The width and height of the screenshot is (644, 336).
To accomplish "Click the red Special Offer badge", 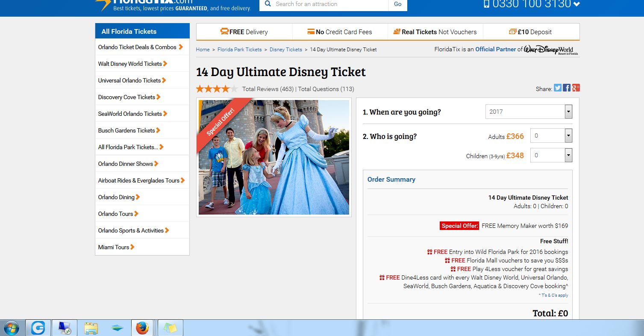I will [x=220, y=122].
